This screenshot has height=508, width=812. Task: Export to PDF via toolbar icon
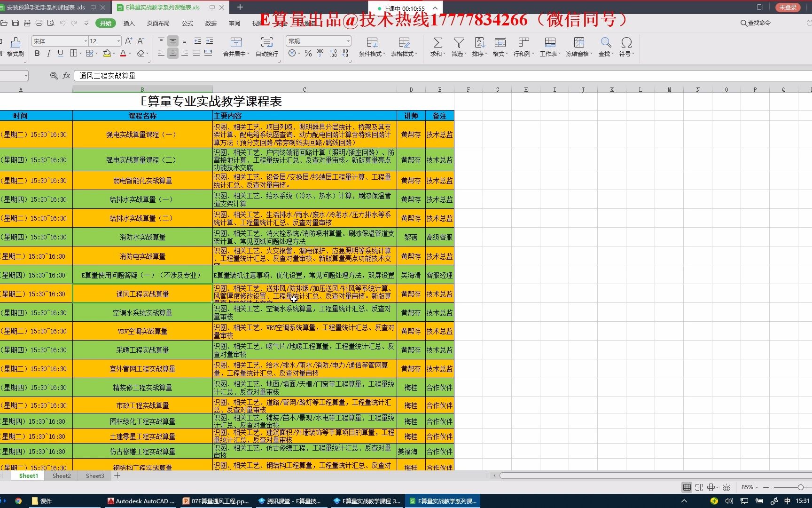[x=27, y=23]
